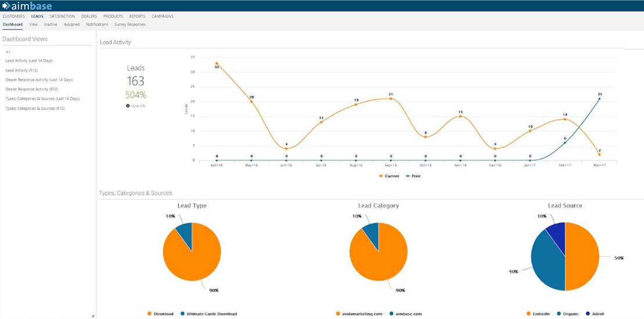Open the CUSTOMERS menu
The height and width of the screenshot is (319, 644).
(13, 16)
